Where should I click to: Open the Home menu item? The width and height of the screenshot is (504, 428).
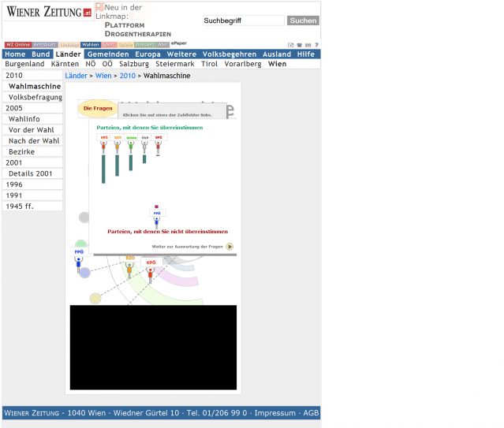(x=15, y=54)
